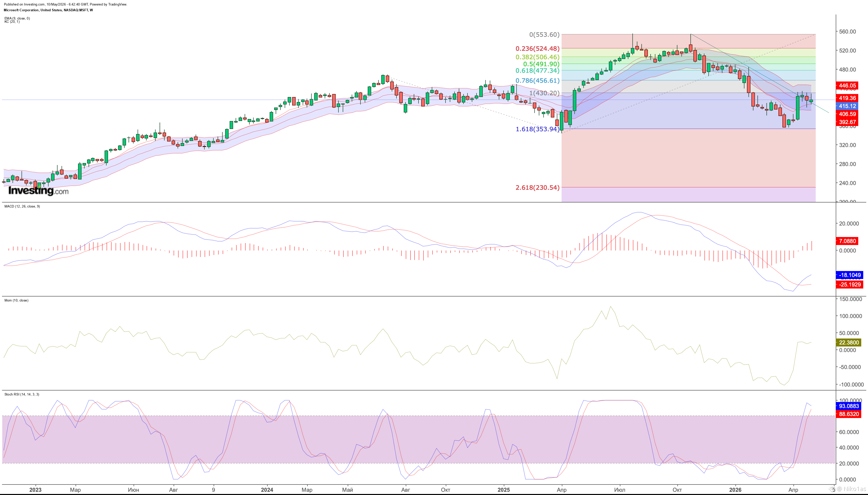This screenshot has width=868, height=495.
Task: Click the MACD (12, 26, close, 9) legend
Action: [22, 206]
